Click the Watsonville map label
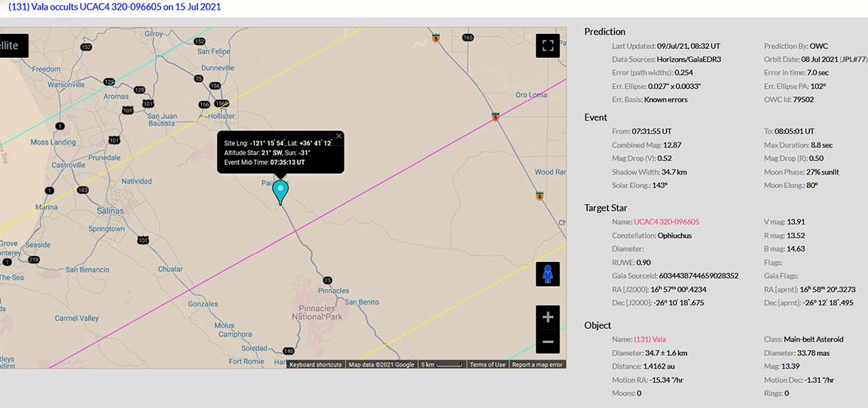Viewport: 868px width, 408px height. (66, 84)
